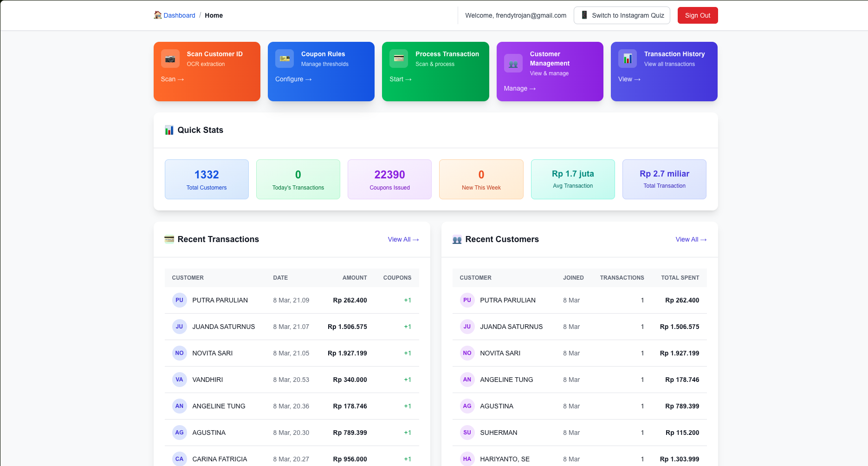Screen dimensions: 868x466
Task: Click the Transaction History chart icon
Action: coord(628,59)
